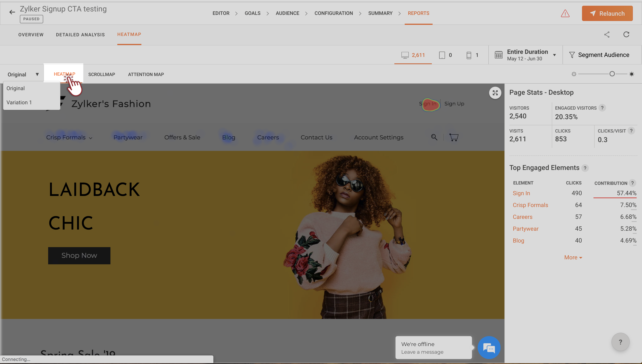This screenshot has height=364, width=642.
Task: Switch to desktop visits filter 2,611
Action: 413,55
